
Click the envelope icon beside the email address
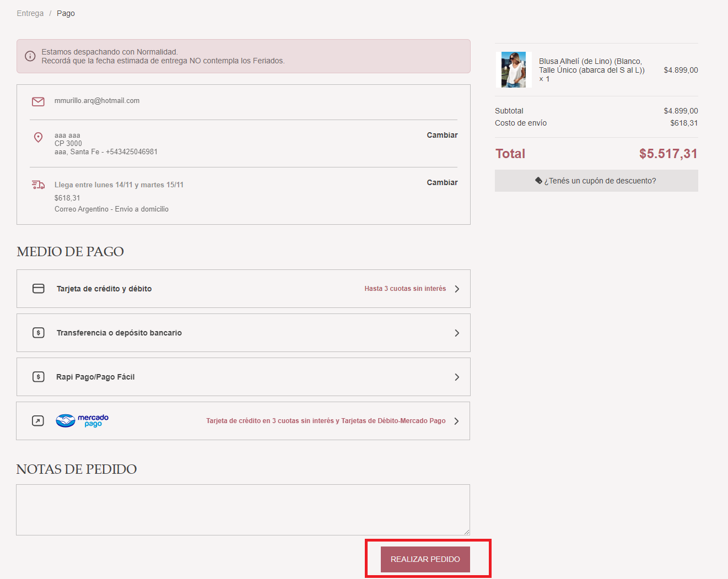click(x=38, y=102)
